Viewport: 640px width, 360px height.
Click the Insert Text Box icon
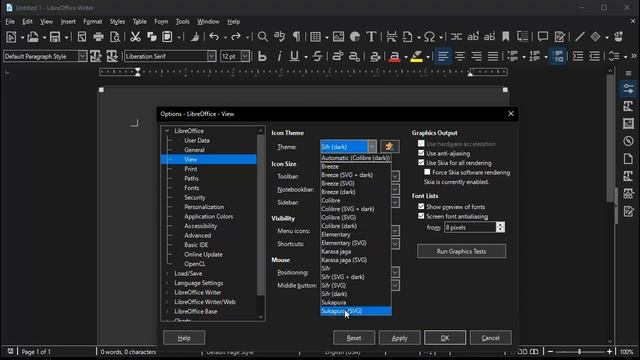371,37
